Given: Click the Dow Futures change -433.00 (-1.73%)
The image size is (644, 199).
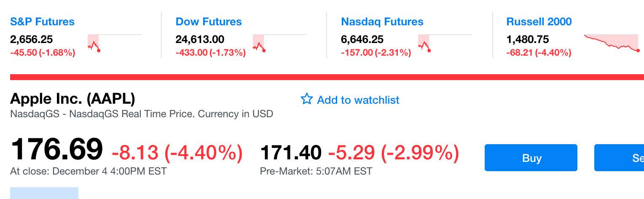Looking at the screenshot, I should (x=210, y=53).
